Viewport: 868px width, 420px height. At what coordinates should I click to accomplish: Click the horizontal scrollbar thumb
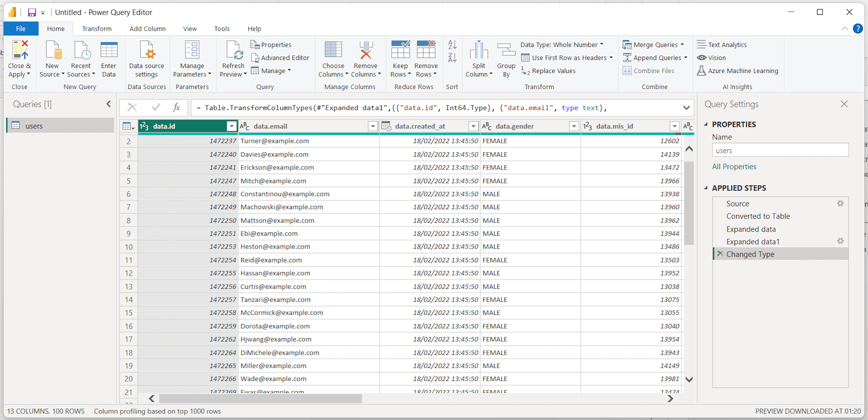point(260,398)
